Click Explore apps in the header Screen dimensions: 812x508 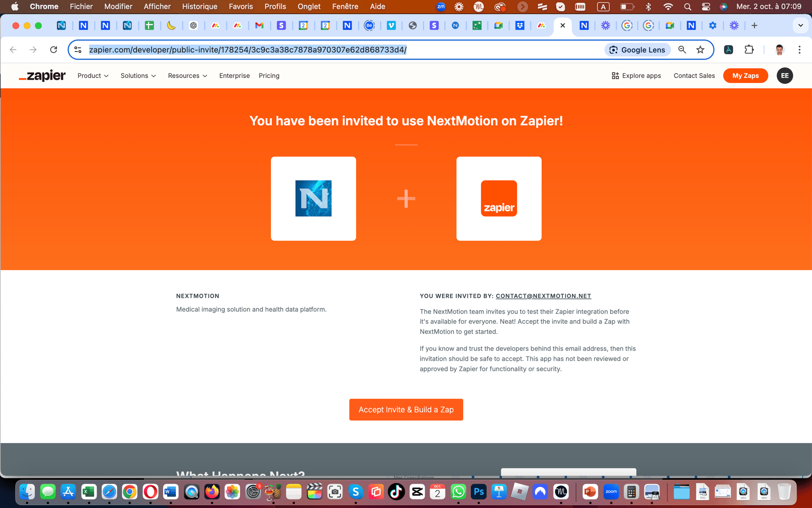coord(636,76)
